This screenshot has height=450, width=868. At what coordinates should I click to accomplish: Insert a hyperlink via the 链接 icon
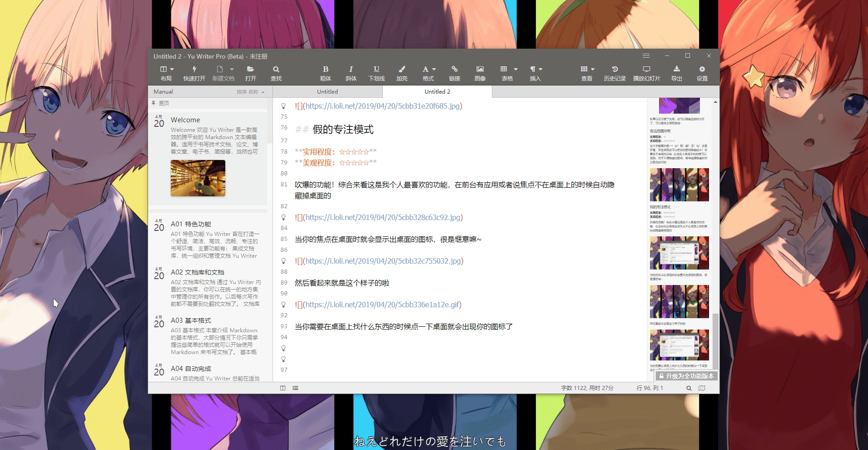click(454, 70)
